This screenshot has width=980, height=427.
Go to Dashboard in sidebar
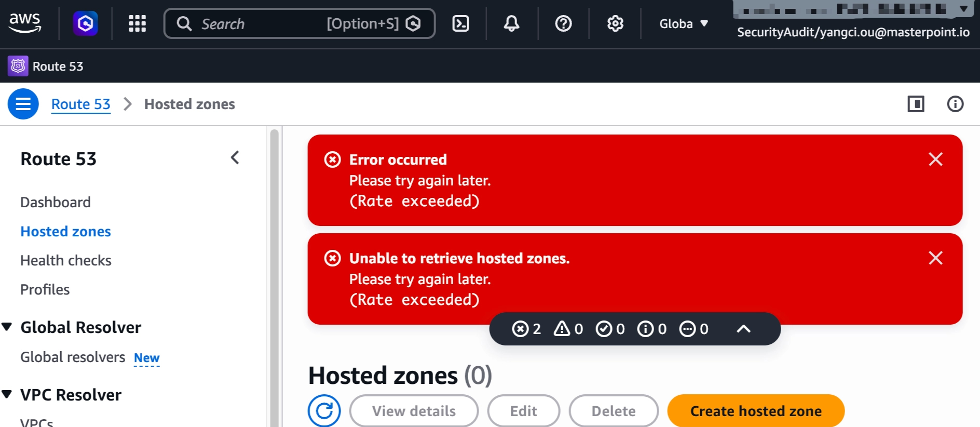[x=56, y=202]
